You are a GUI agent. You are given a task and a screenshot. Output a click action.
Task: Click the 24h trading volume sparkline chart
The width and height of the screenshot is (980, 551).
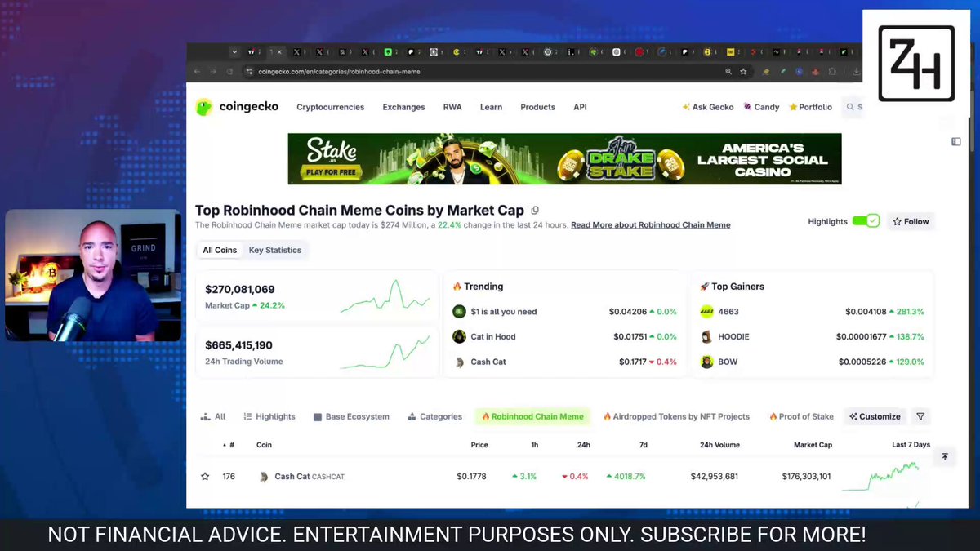(x=385, y=351)
